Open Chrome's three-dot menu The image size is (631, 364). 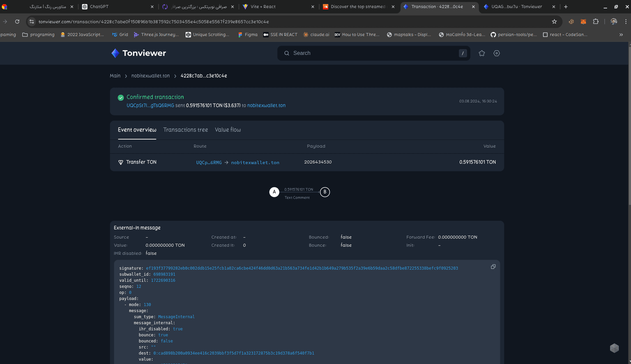pos(626,22)
